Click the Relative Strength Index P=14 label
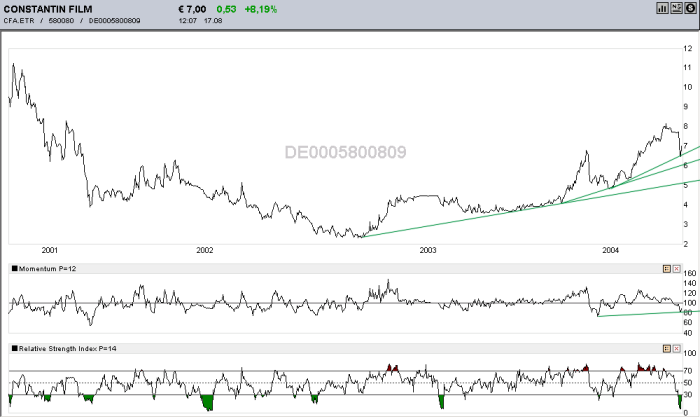The image size is (700, 419). (67, 348)
